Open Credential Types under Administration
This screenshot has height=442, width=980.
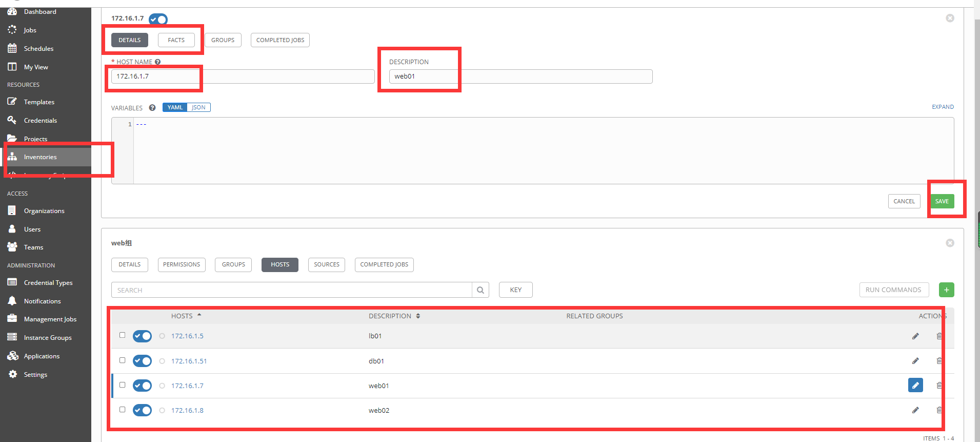click(48, 283)
